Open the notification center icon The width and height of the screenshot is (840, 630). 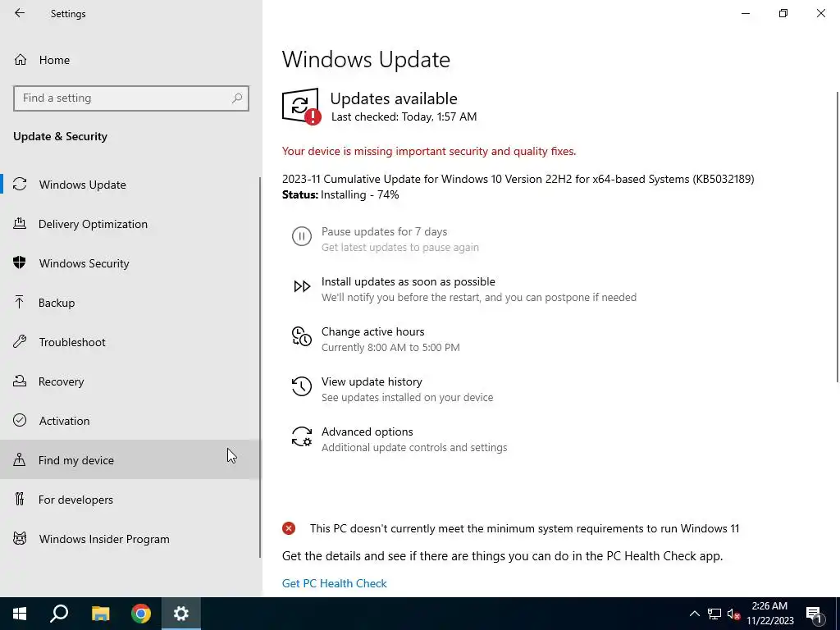click(815, 615)
